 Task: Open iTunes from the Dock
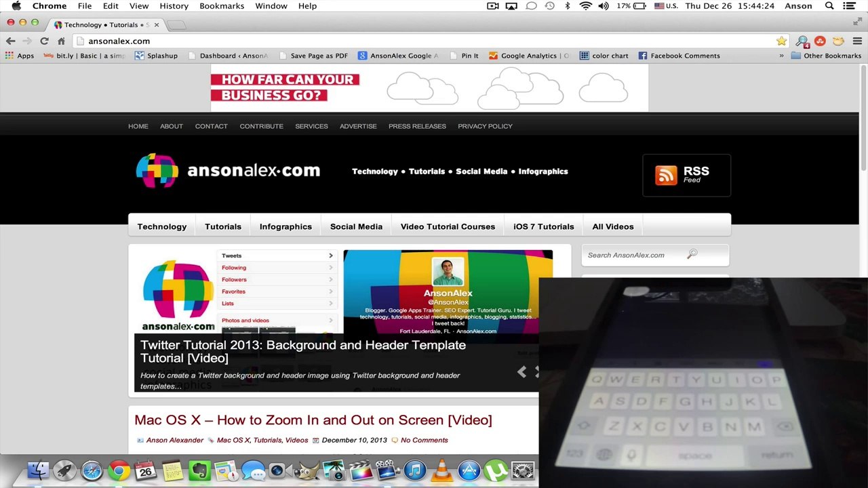[415, 470]
